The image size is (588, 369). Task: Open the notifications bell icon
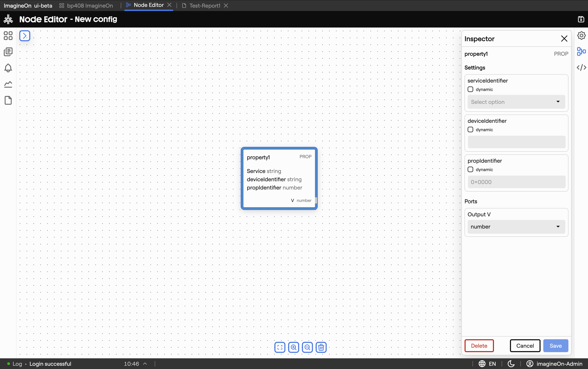(x=8, y=68)
